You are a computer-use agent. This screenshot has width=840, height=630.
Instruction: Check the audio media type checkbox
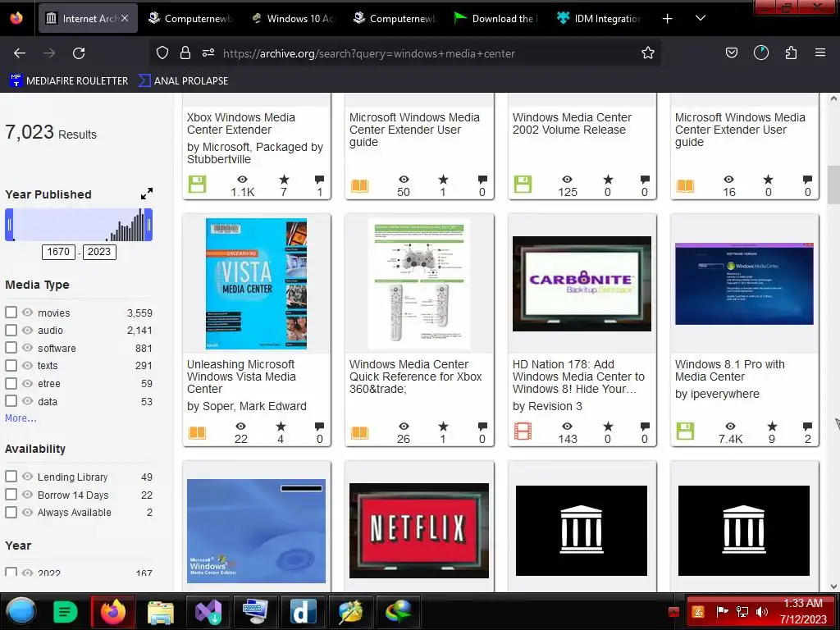pos(11,330)
